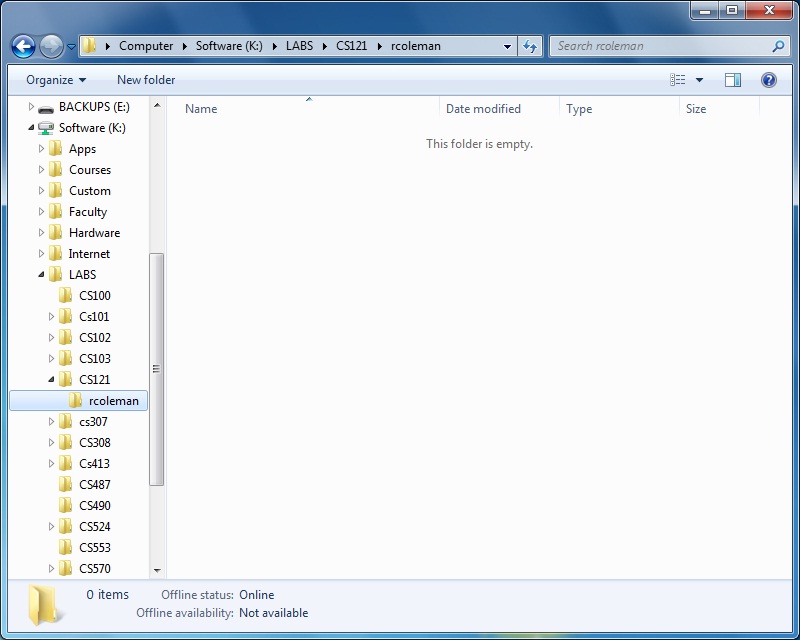Click the CS121 breadcrumb in address bar
The width and height of the screenshot is (800, 640).
pos(351,46)
